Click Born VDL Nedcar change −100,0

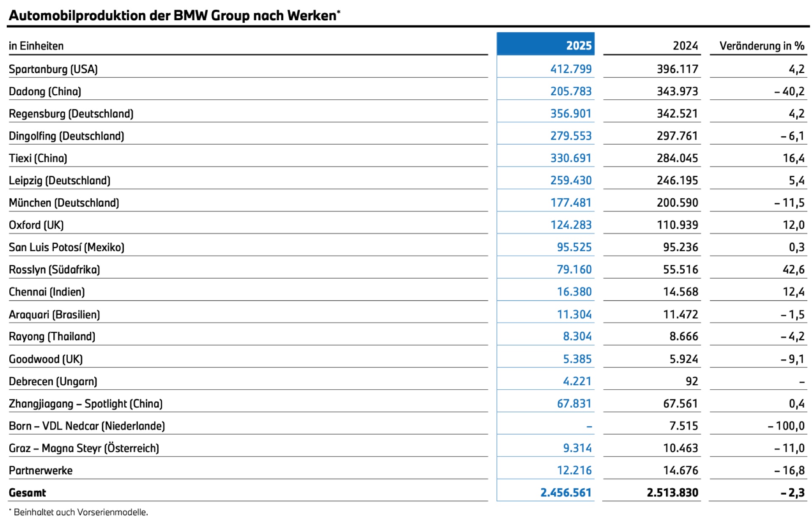pyautogui.click(x=786, y=426)
